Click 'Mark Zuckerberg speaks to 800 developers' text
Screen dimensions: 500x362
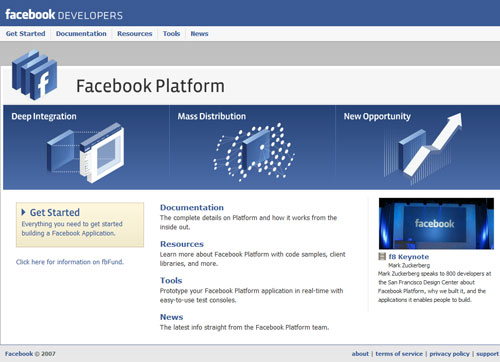point(435,287)
